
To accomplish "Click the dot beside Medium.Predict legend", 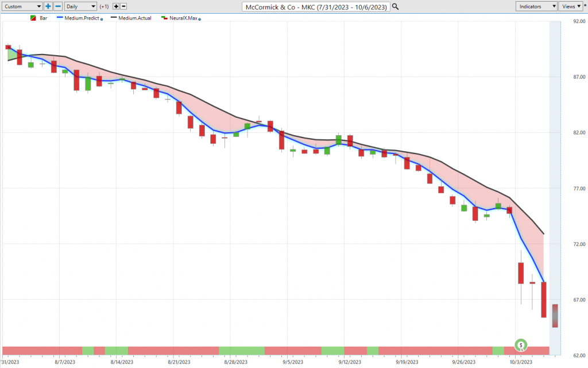I will click(x=102, y=19).
